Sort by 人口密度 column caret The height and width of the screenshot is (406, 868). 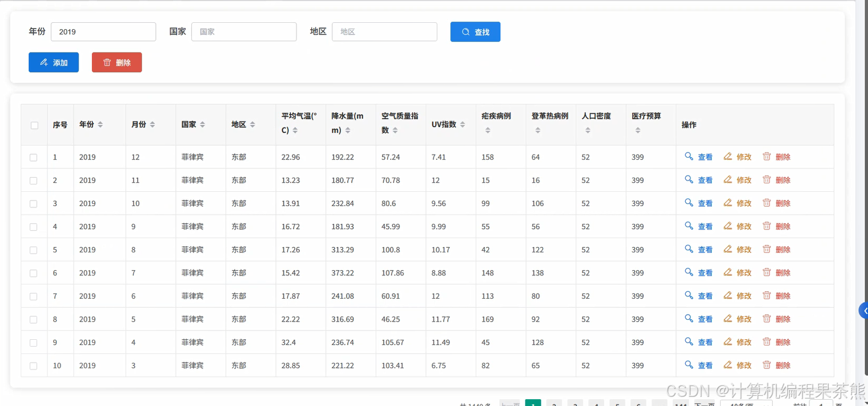(588, 130)
